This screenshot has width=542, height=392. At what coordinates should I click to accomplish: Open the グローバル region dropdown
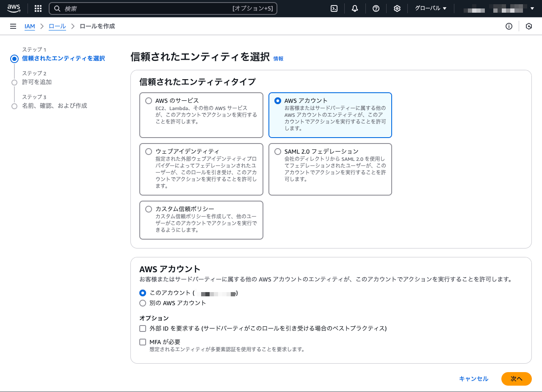[x=431, y=8]
